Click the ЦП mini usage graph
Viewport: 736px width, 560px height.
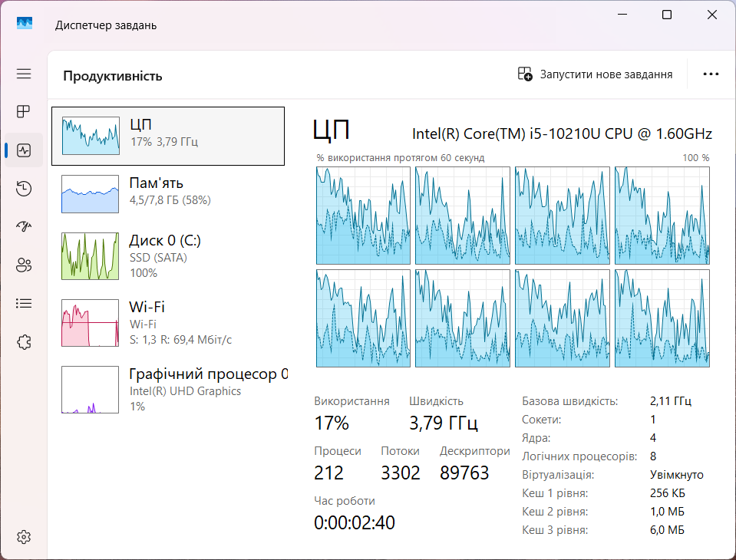tap(91, 136)
